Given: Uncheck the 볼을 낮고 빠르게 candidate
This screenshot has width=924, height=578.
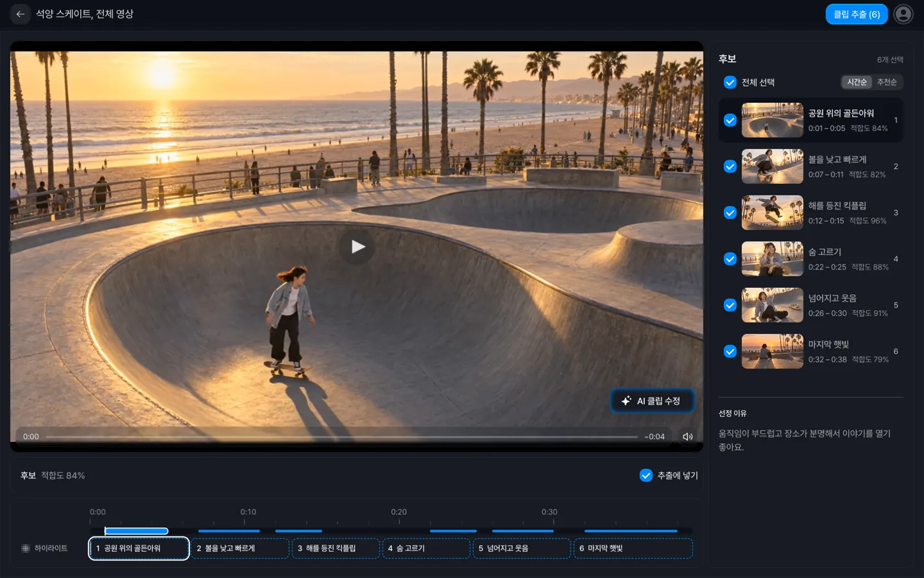Looking at the screenshot, I should (x=730, y=166).
